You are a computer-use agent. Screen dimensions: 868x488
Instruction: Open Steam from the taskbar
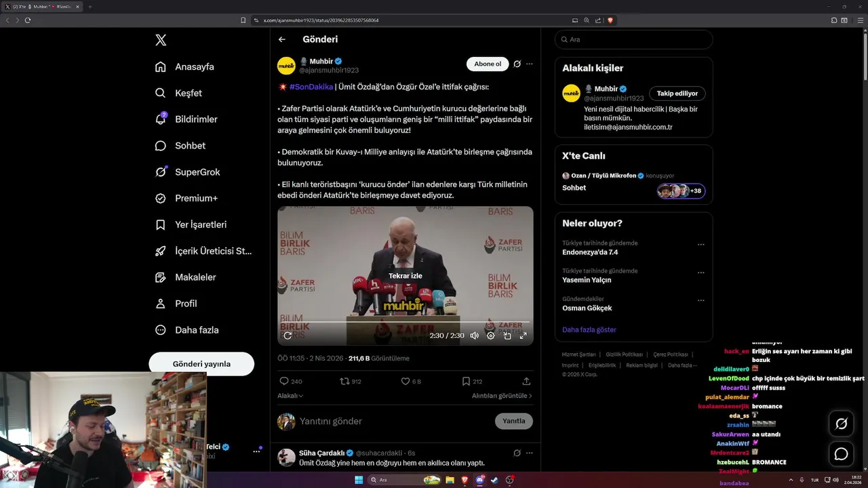[x=494, y=480]
